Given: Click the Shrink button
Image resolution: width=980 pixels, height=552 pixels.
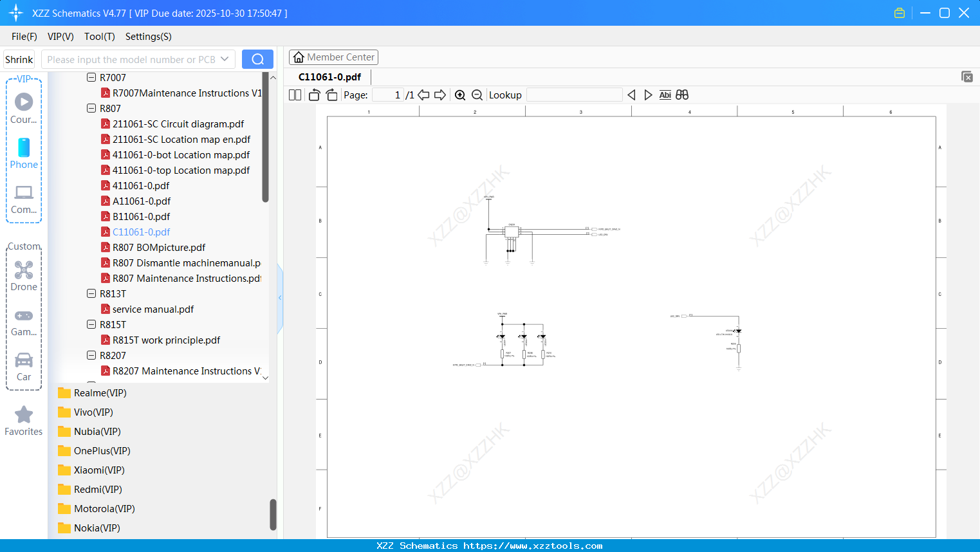Looking at the screenshot, I should [x=19, y=59].
